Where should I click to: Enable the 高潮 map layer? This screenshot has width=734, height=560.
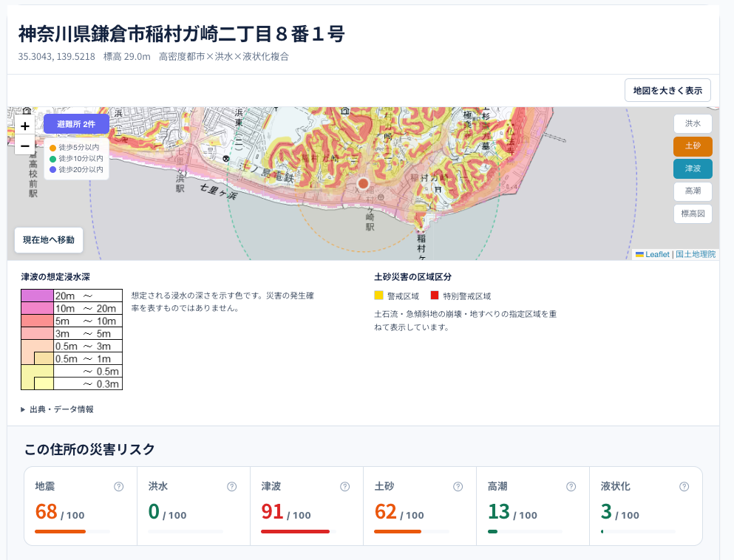693,191
